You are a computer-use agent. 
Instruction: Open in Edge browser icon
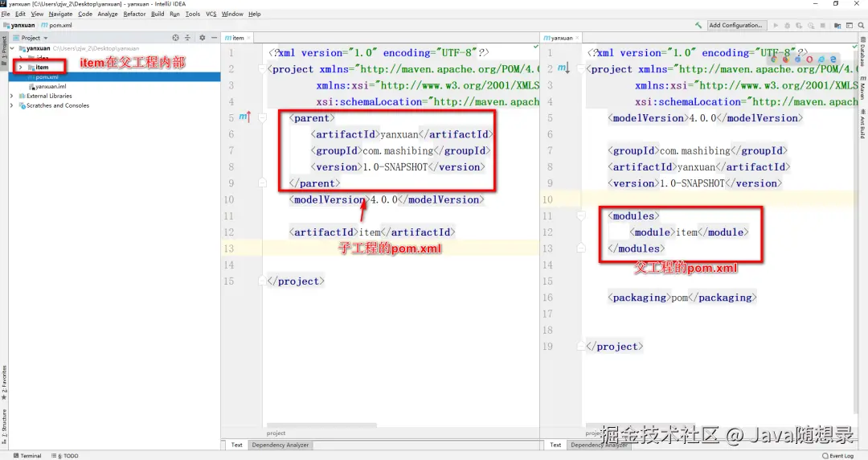[x=833, y=60]
